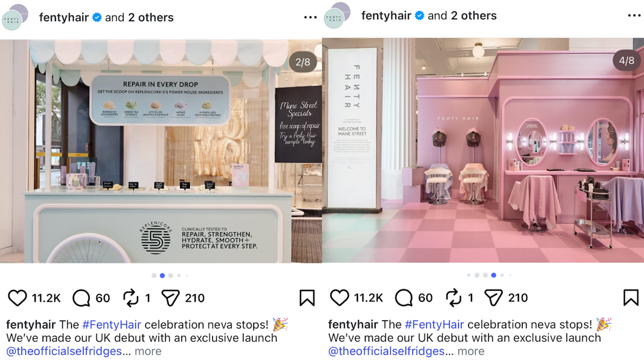
Task: Open the fentyhair profile name on left post
Action: [64, 17]
